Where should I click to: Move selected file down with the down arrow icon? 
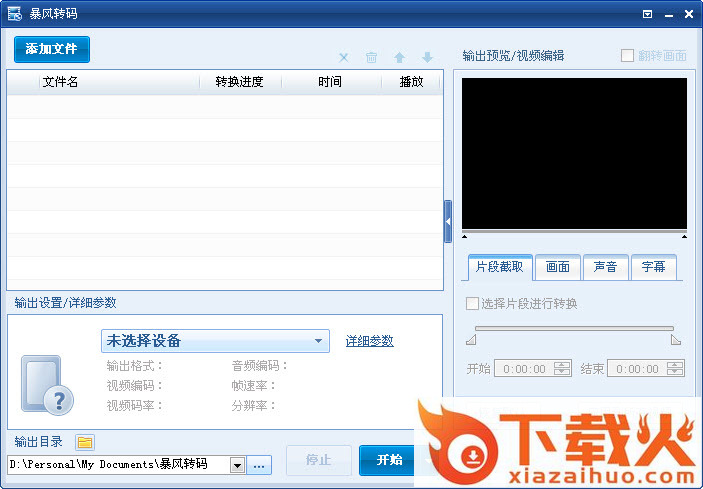coord(428,57)
